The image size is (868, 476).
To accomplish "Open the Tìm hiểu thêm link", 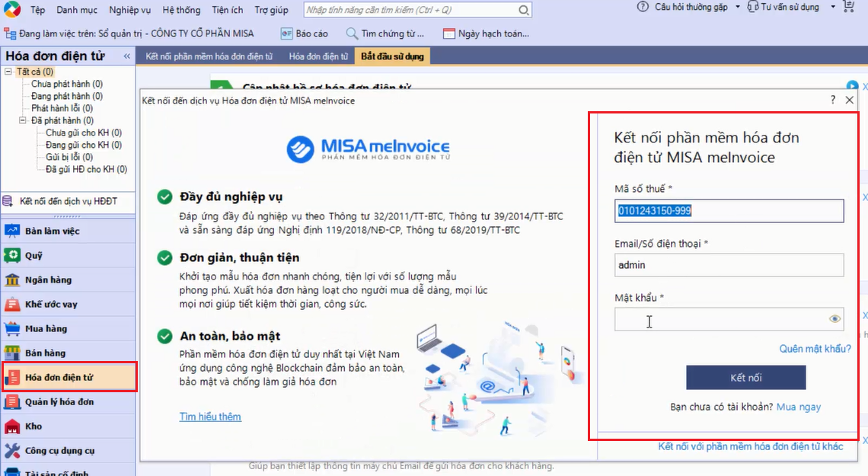I will [x=210, y=417].
